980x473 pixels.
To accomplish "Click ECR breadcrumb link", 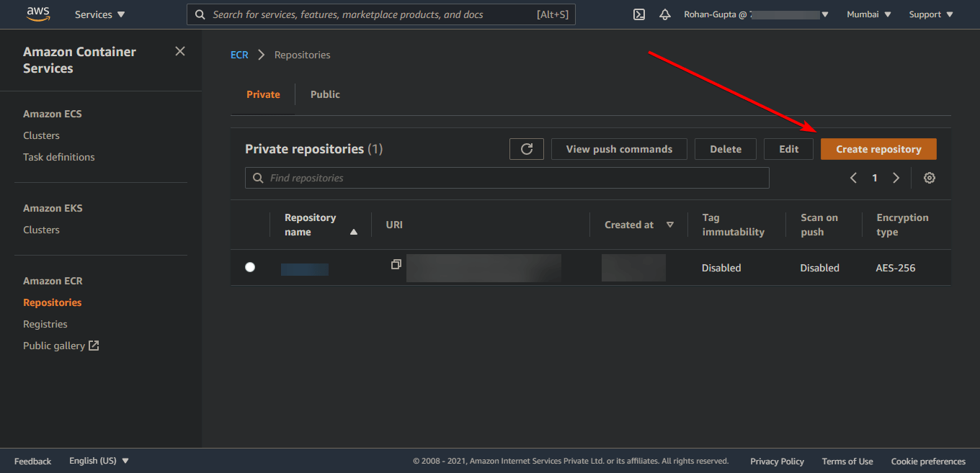I will (x=239, y=55).
